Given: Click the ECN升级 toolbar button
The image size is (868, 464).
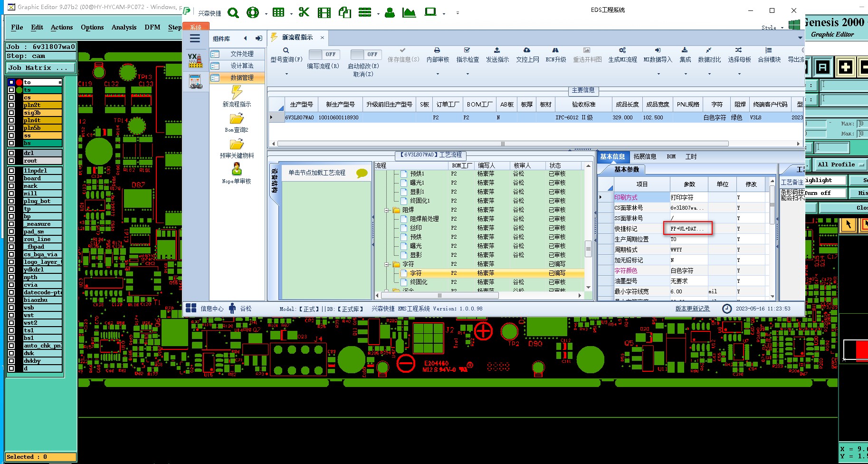Looking at the screenshot, I should click(555, 55).
